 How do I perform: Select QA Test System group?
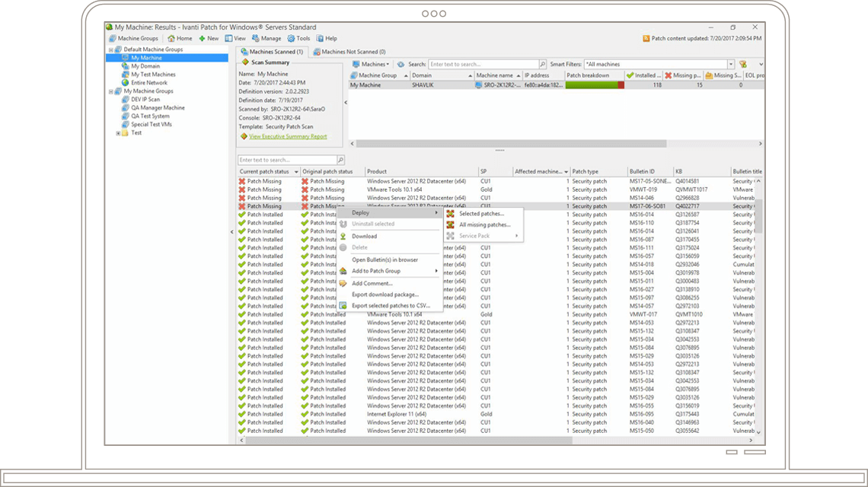coord(150,116)
